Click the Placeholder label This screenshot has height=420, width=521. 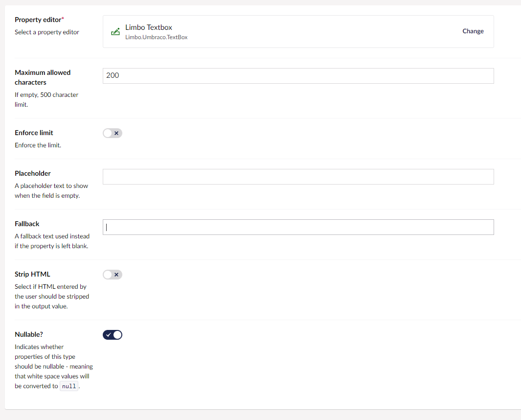tap(33, 173)
